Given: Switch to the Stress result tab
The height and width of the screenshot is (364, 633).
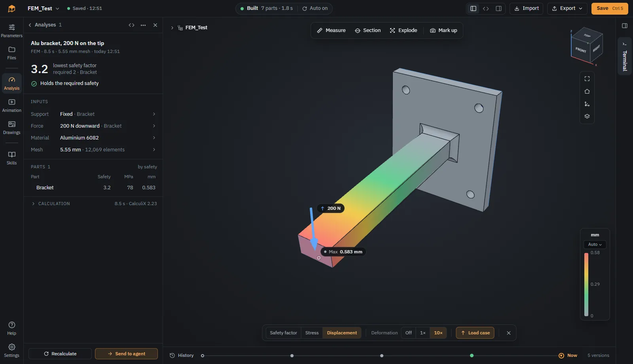Looking at the screenshot, I should tap(312, 333).
